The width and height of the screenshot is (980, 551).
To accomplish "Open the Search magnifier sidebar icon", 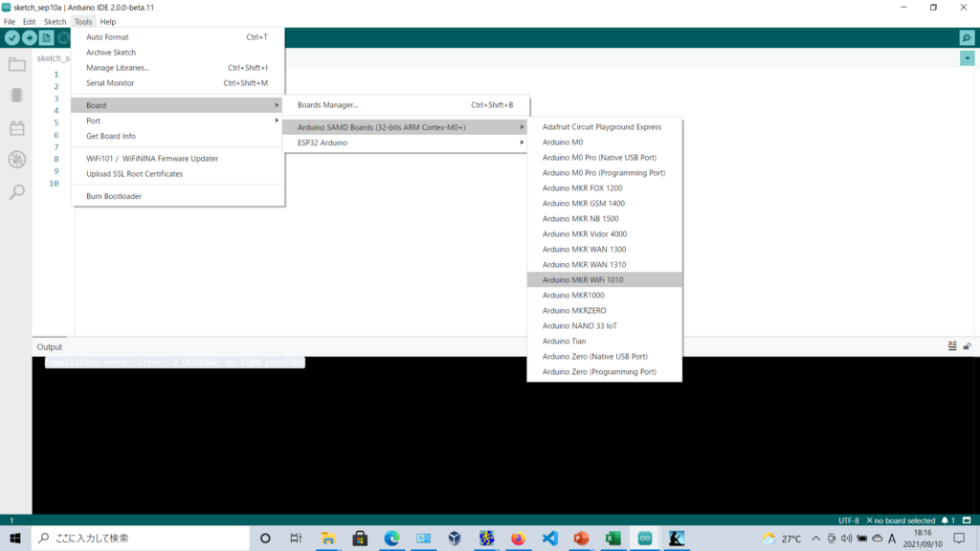I will (x=17, y=191).
